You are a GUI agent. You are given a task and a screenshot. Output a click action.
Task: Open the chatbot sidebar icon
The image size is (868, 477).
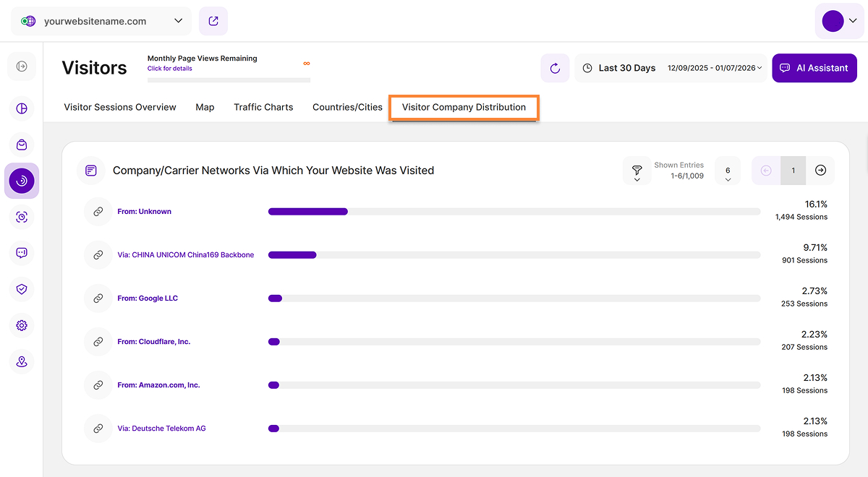point(22,253)
